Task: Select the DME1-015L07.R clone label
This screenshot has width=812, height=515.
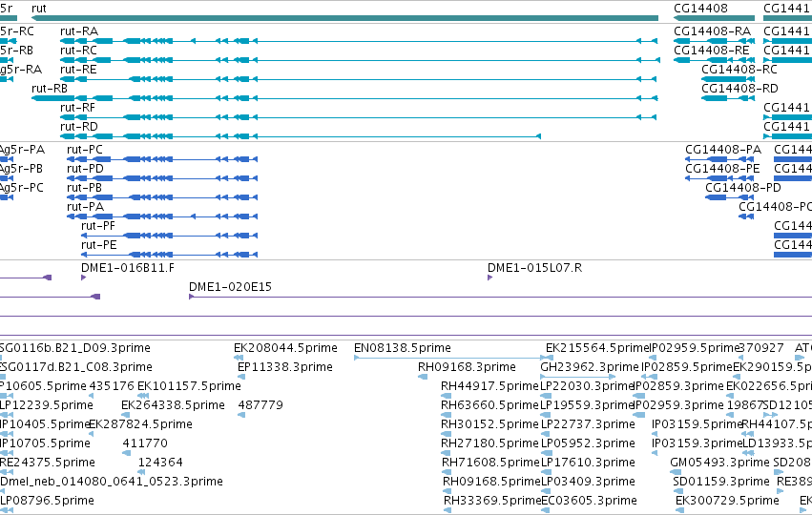Action: pyautogui.click(x=535, y=268)
